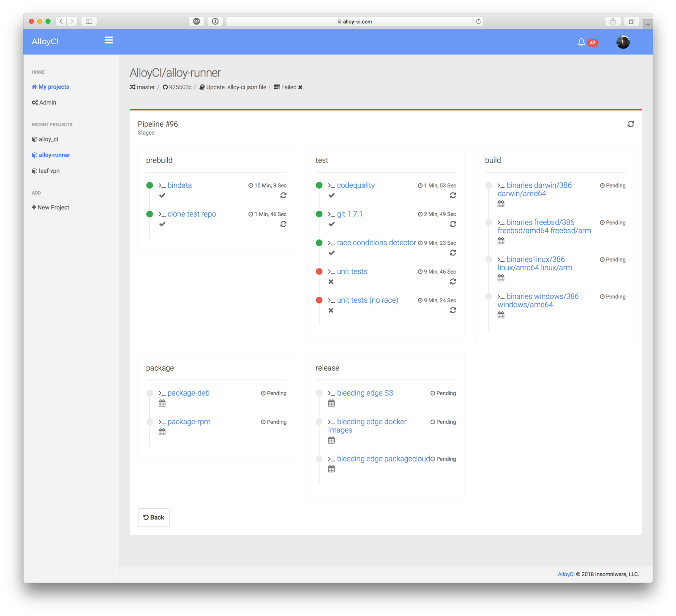Open bleeding edge docker images job
The height and width of the screenshot is (616, 676).
368,426
